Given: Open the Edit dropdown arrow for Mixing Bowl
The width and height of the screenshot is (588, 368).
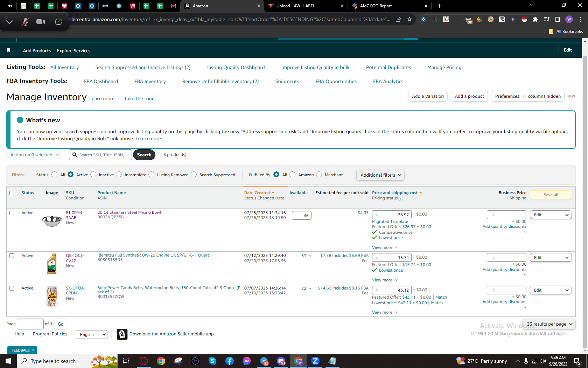Looking at the screenshot, I should [x=567, y=215].
